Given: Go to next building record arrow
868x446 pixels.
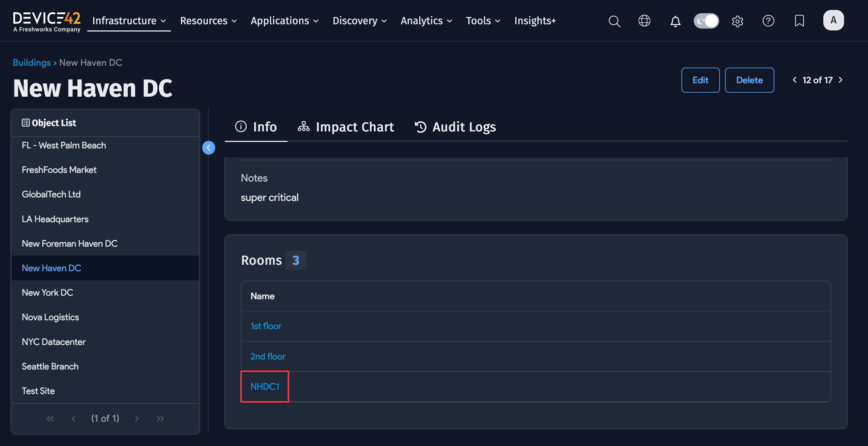Looking at the screenshot, I should point(840,80).
